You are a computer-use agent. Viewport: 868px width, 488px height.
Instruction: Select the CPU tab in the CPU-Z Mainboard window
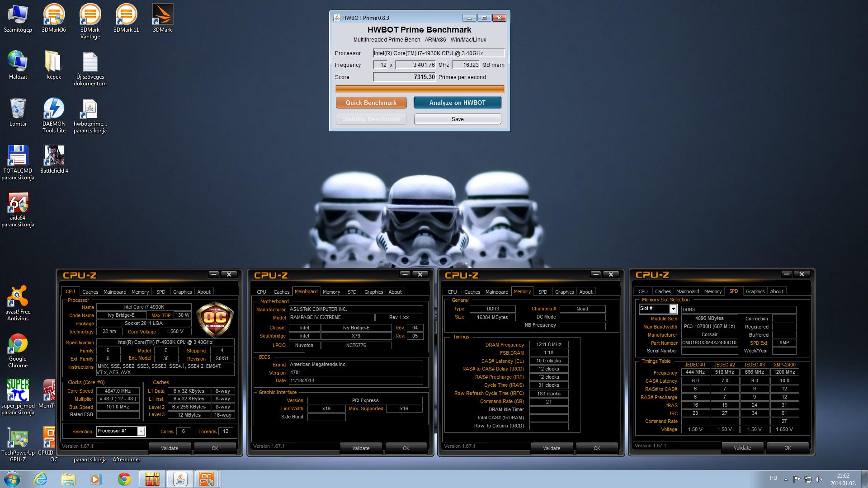(x=261, y=292)
